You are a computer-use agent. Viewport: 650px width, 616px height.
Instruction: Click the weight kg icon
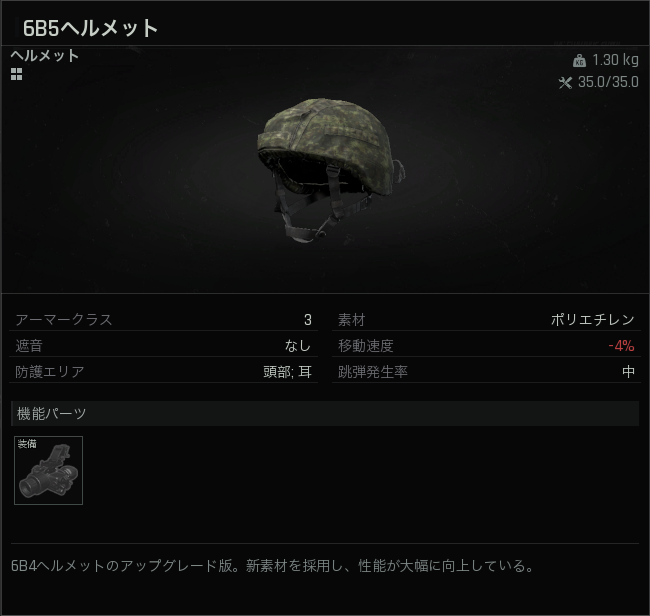579,61
